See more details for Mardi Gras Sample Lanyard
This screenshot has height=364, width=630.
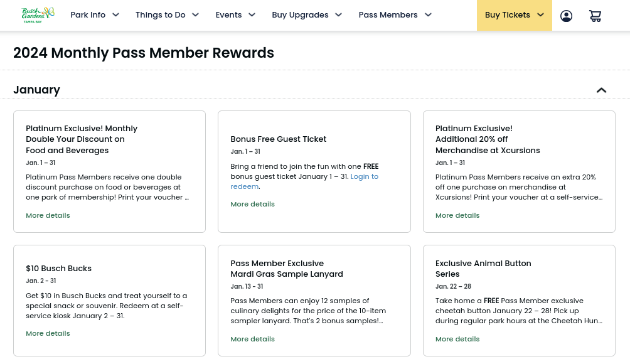click(252, 339)
